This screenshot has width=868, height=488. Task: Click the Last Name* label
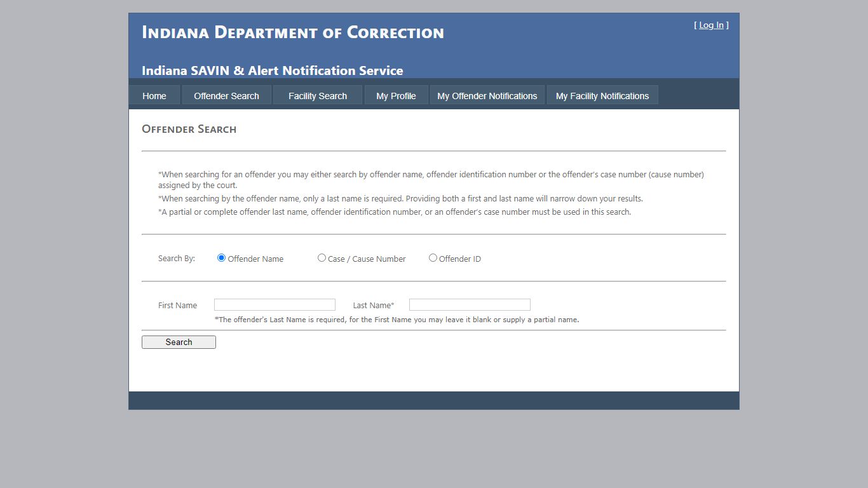374,306
